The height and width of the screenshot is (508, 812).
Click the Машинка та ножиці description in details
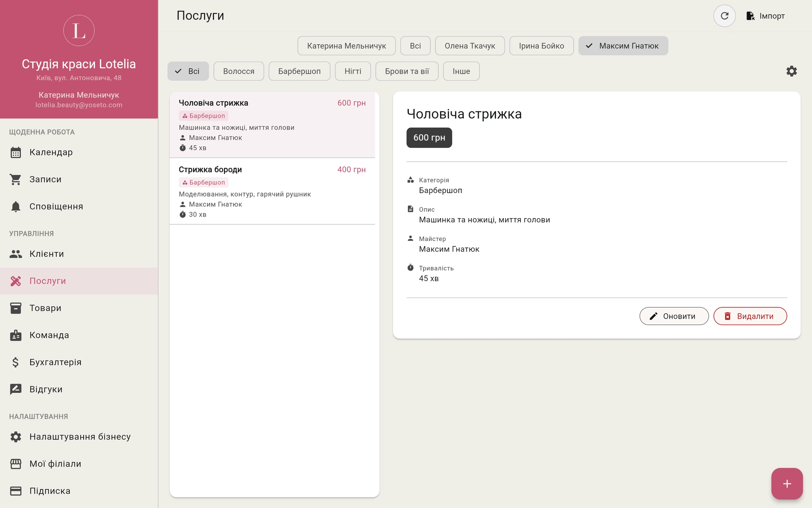(484, 220)
